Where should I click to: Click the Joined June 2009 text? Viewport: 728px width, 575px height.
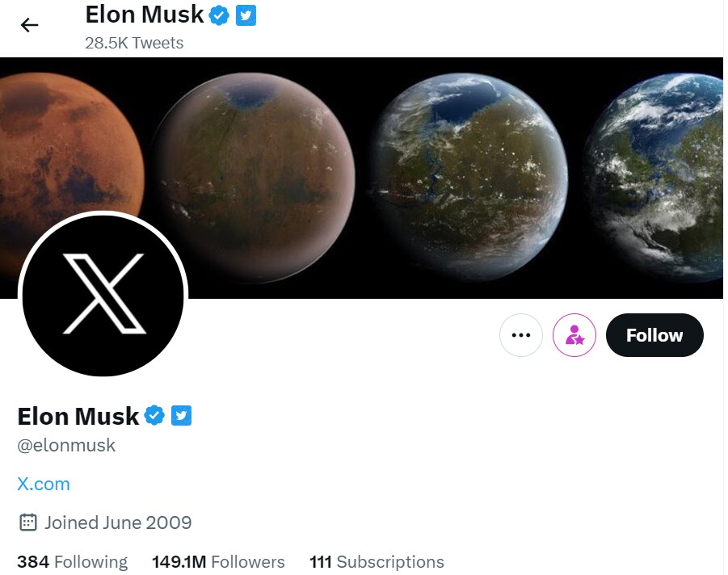(118, 523)
